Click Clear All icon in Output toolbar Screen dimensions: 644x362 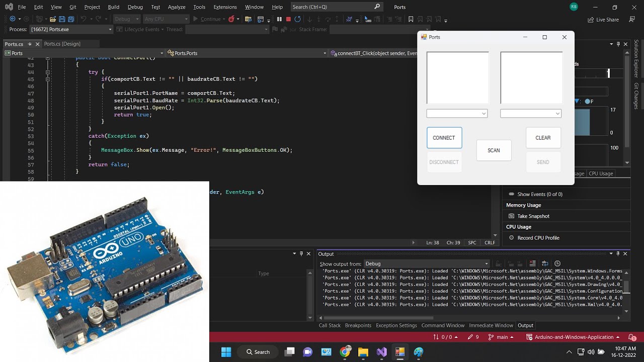533,263
